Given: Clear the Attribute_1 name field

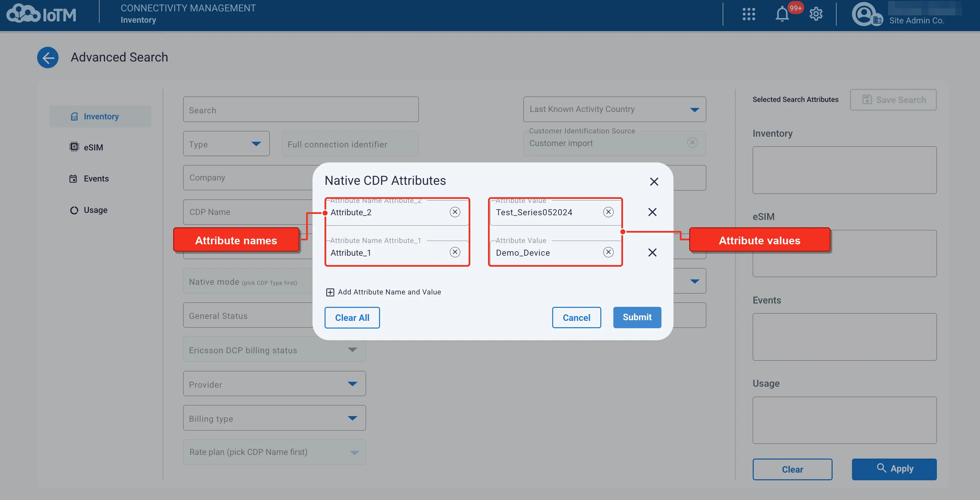Looking at the screenshot, I should click(x=455, y=252).
